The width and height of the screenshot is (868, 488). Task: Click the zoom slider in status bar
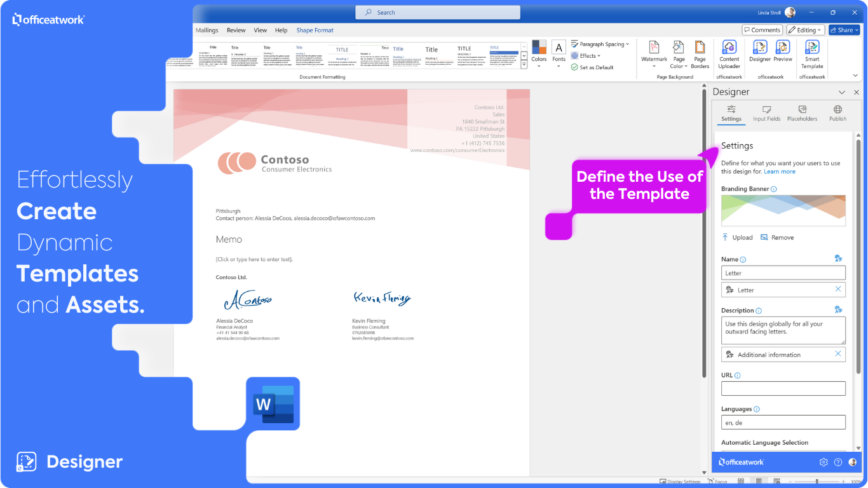click(816, 482)
